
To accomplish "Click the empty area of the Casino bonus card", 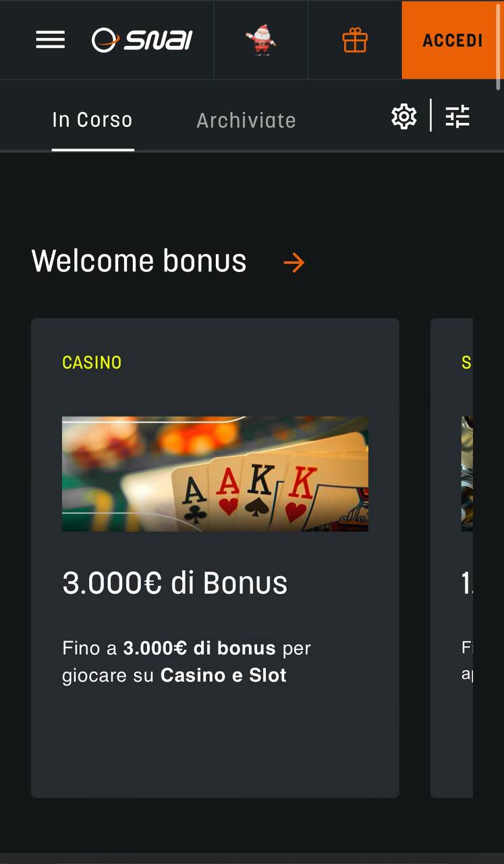I will (x=215, y=742).
